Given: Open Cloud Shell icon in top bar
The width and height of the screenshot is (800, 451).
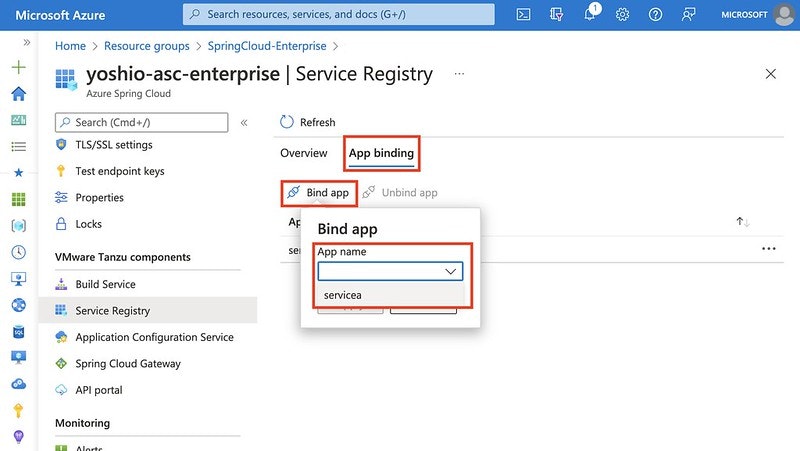Looking at the screenshot, I should pyautogui.click(x=523, y=15).
